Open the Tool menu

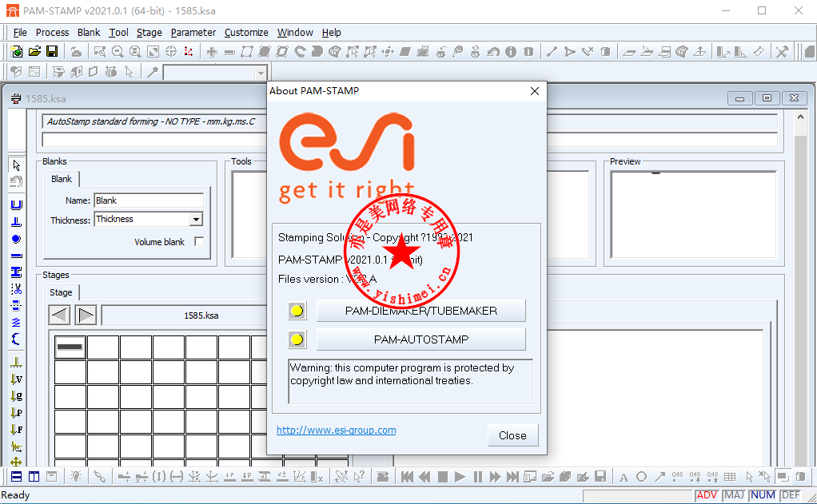pyautogui.click(x=118, y=32)
